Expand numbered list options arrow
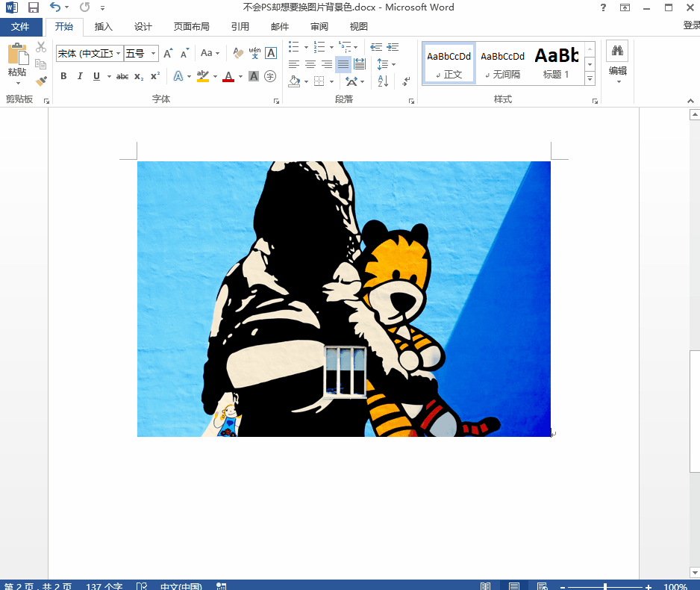700x590 pixels. tap(331, 47)
